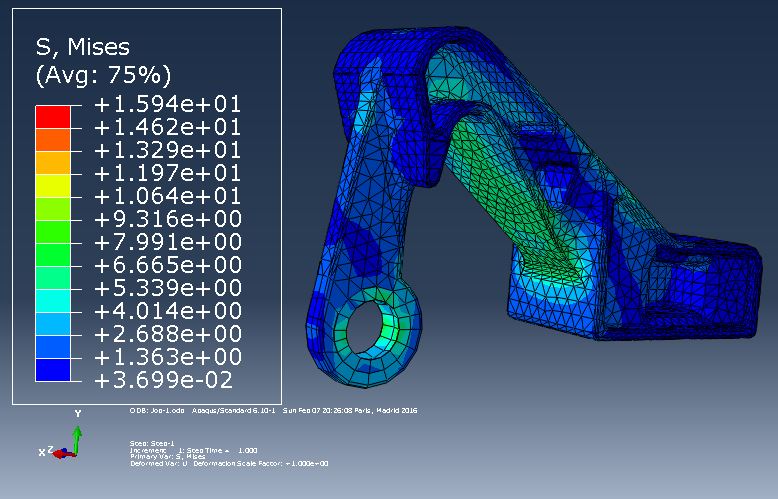Click the 'Deformed Var: U' scale factor line
Screen dimensions: 778x499
click(229, 463)
